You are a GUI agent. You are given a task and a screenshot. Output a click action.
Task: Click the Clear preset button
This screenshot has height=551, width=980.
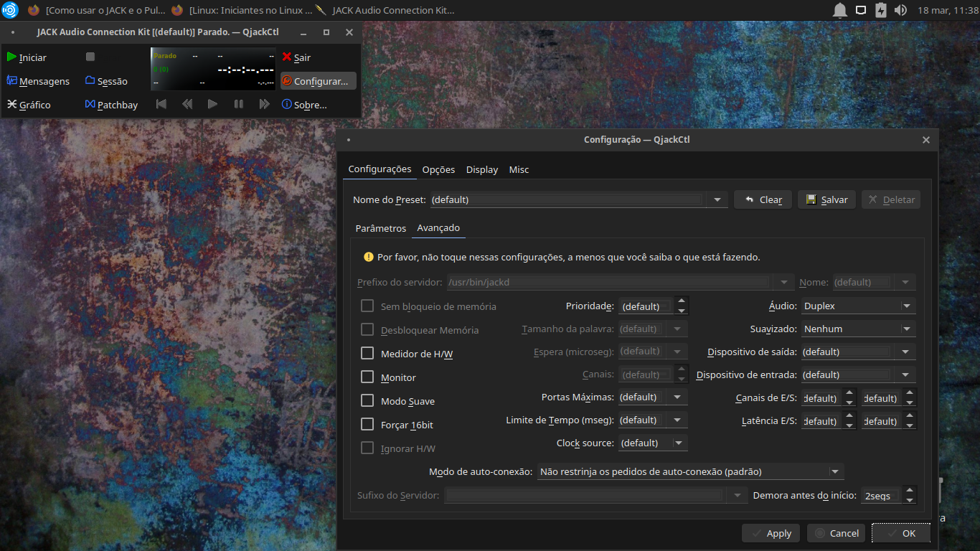pyautogui.click(x=763, y=199)
